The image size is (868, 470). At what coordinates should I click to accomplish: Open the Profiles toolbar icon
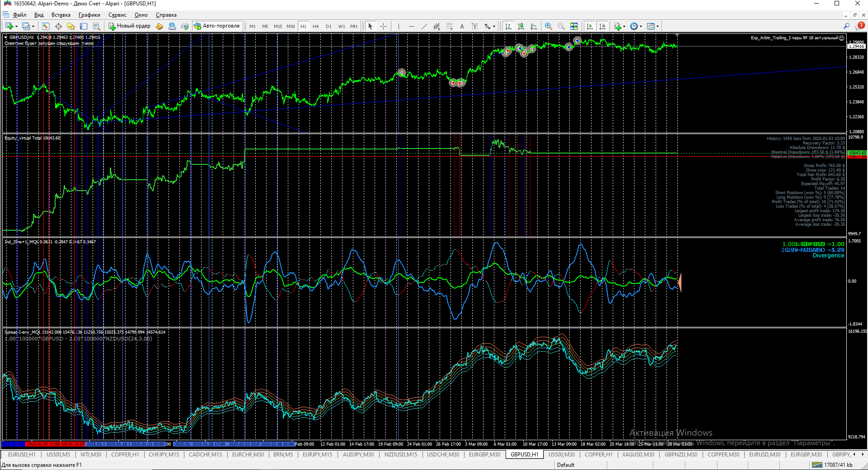(26, 26)
